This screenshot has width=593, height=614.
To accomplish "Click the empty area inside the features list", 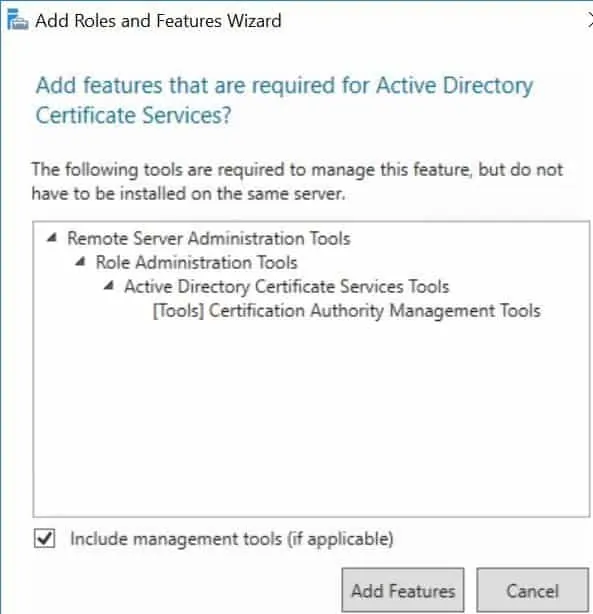I will 311,419.
